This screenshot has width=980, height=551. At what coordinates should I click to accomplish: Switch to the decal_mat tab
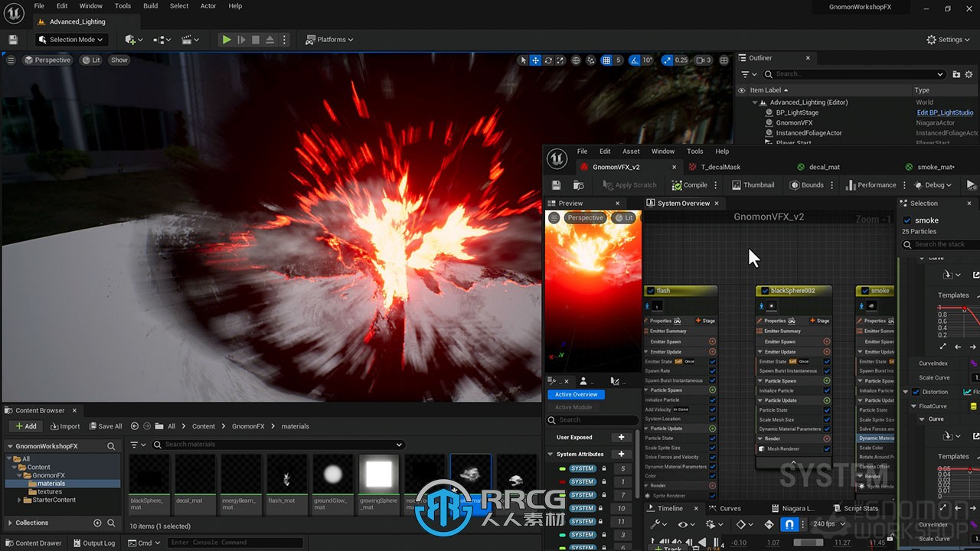pyautogui.click(x=824, y=167)
